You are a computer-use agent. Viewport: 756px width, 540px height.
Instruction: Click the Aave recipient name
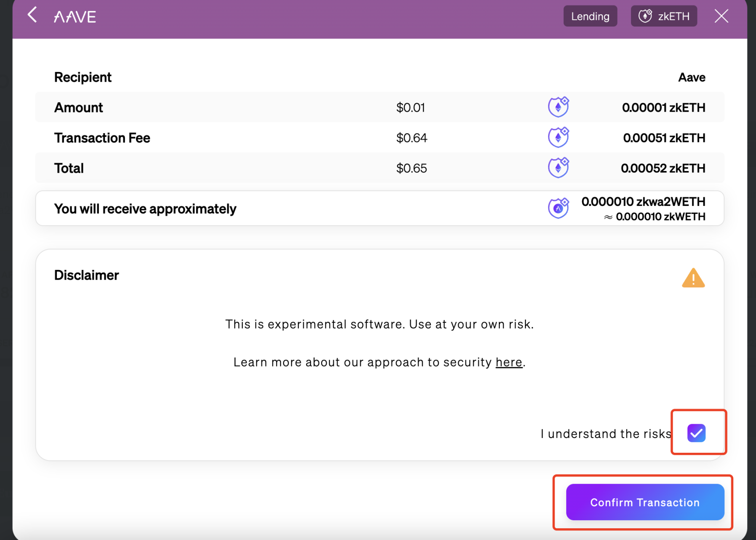[x=691, y=78]
